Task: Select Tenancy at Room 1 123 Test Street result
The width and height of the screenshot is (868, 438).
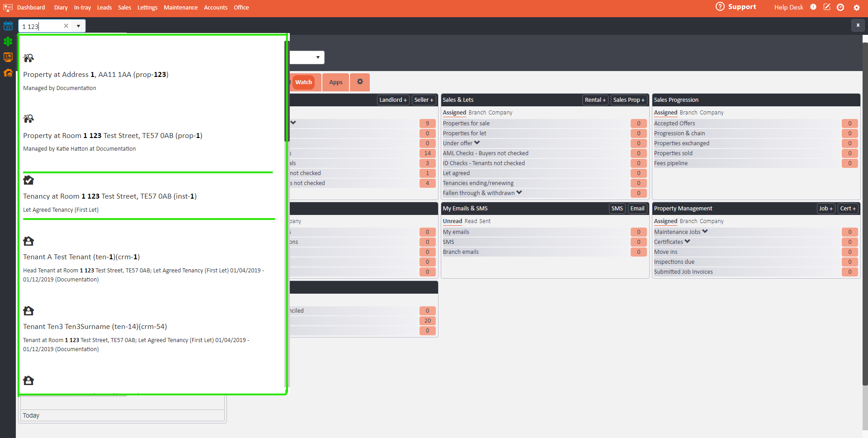Action: point(110,196)
